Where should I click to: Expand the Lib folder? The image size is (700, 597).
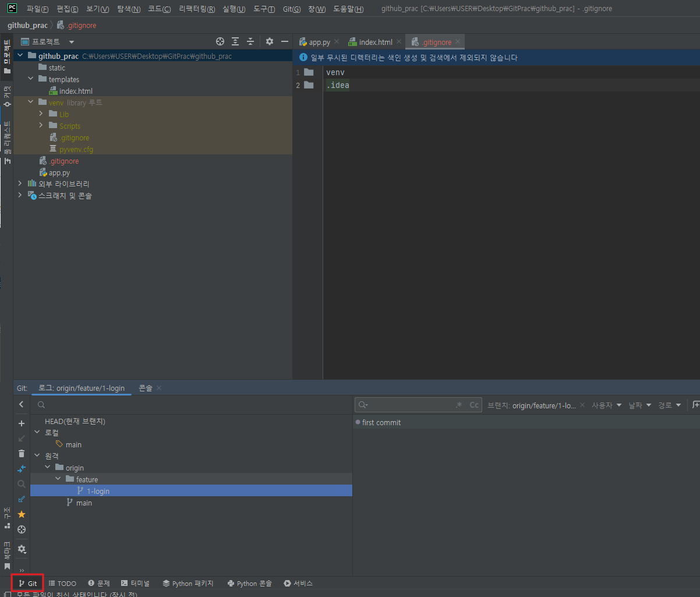pyautogui.click(x=41, y=114)
